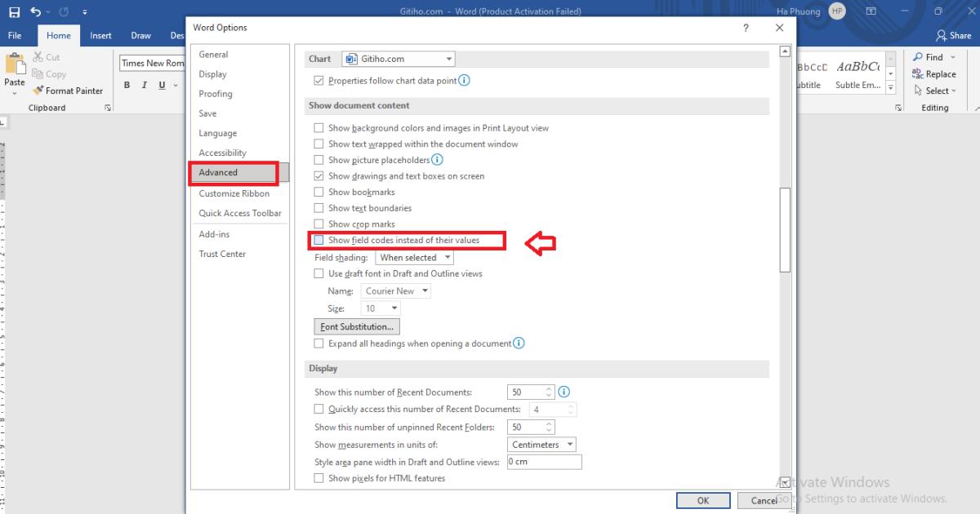Check Show crop marks
This screenshot has width=980, height=514.
[319, 224]
